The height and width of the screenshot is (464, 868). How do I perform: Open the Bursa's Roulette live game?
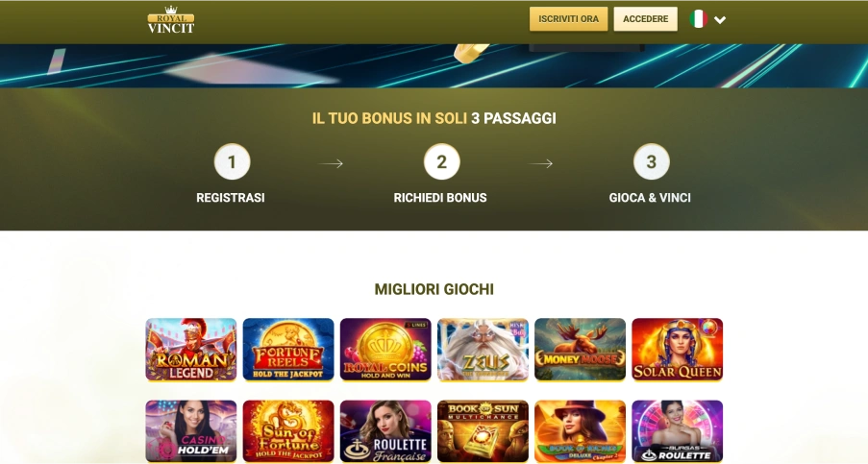[x=678, y=431]
